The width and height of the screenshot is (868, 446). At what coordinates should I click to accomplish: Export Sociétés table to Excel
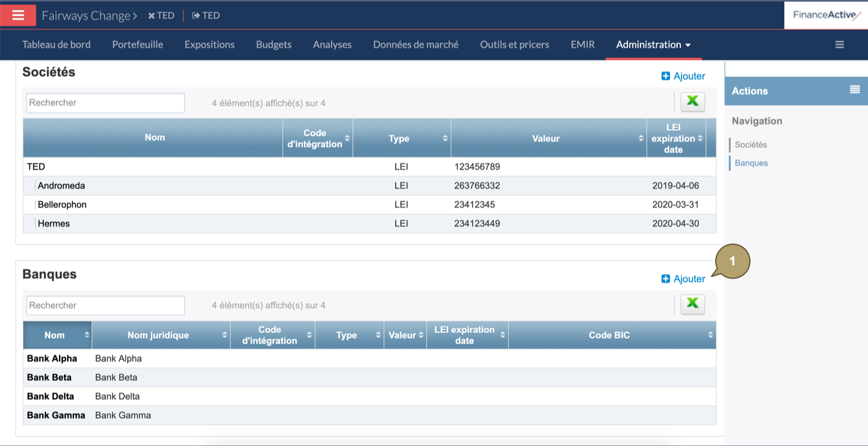pos(693,102)
